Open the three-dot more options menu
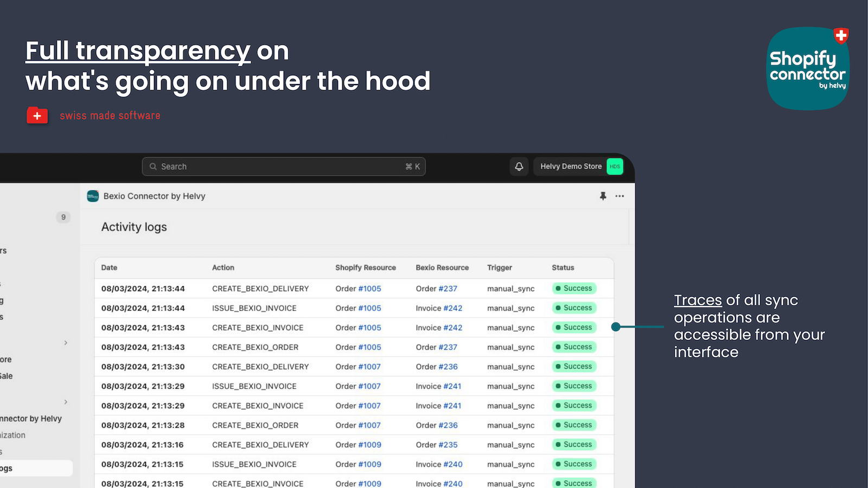868x488 pixels. [620, 196]
